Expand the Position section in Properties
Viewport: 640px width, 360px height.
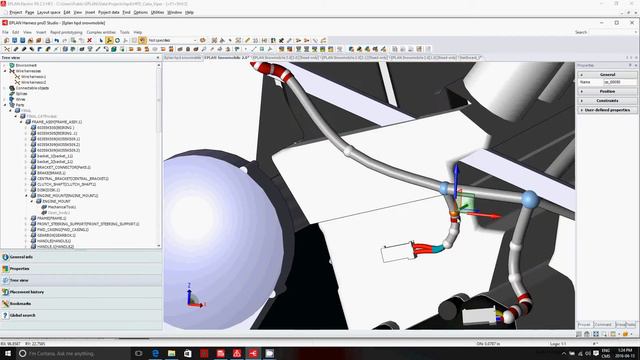point(582,91)
